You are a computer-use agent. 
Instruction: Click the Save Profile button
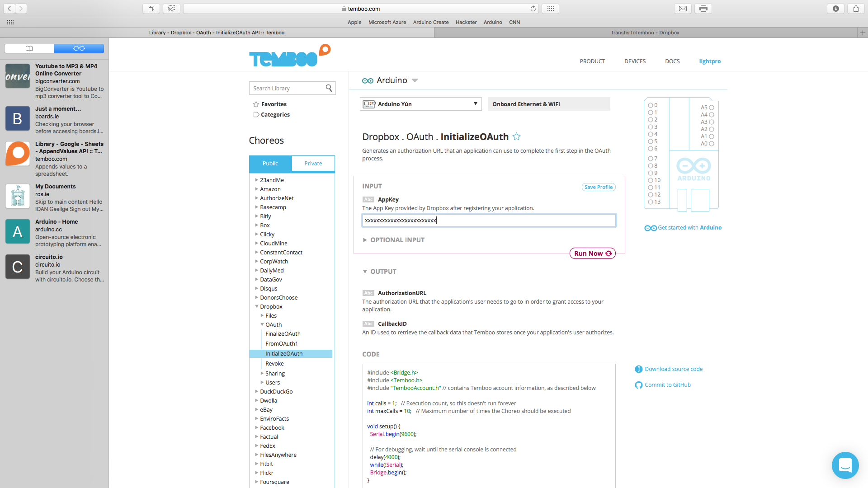[598, 187]
